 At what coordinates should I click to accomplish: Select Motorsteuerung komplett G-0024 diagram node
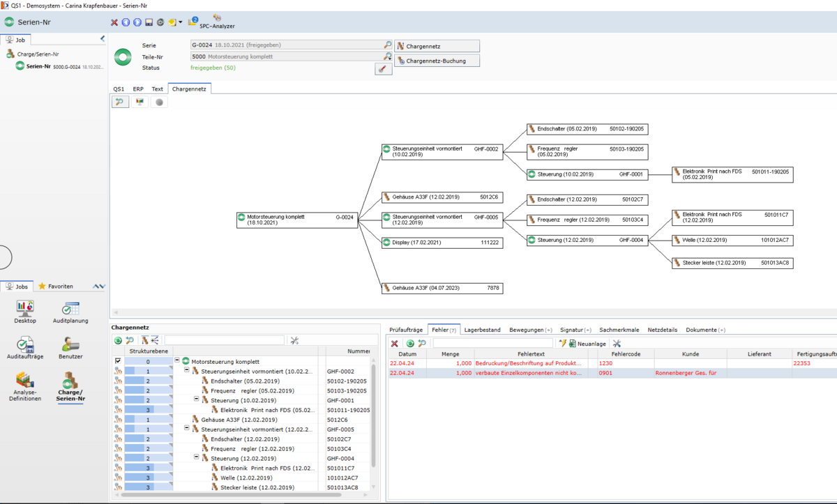(297, 220)
